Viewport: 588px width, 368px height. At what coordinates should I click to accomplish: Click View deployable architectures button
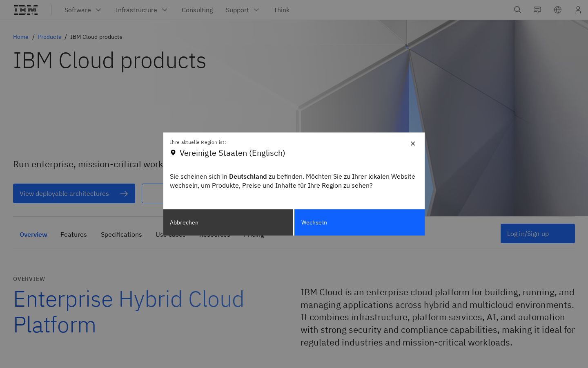(74, 193)
